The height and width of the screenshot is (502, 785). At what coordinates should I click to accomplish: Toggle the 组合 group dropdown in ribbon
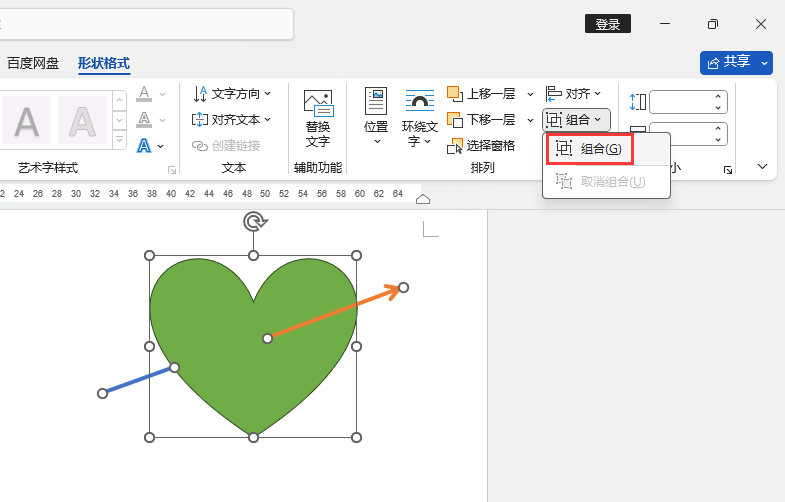coord(576,120)
